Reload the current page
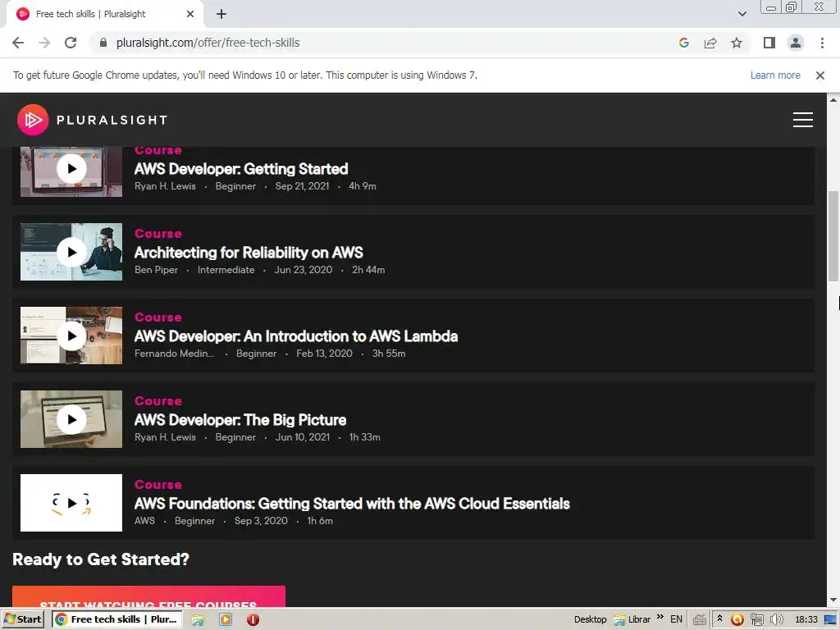 [x=71, y=43]
